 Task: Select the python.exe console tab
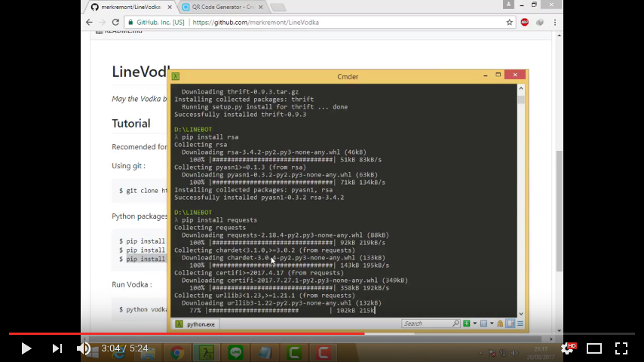click(x=195, y=324)
